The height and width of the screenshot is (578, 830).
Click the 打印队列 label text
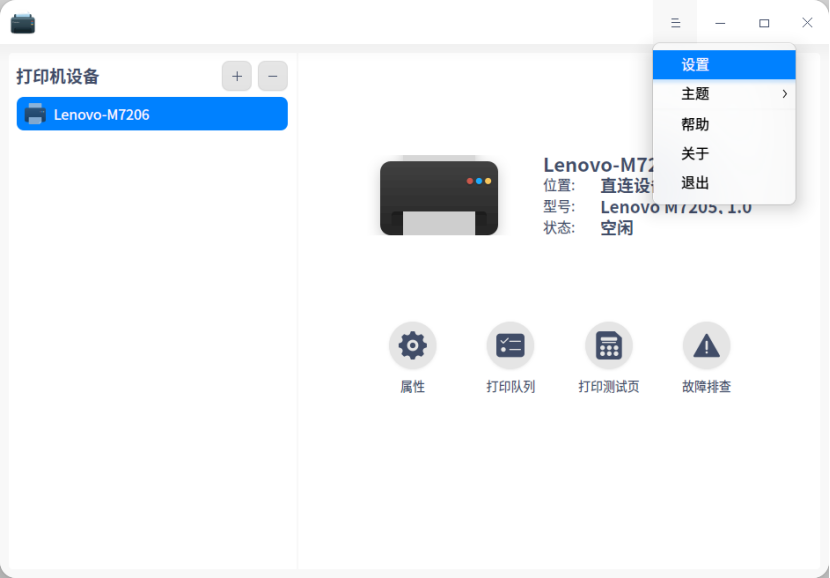coord(510,387)
